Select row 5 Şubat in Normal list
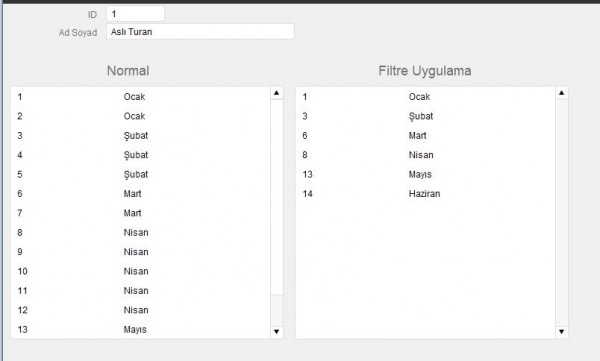The width and height of the screenshot is (600, 361). point(140,174)
